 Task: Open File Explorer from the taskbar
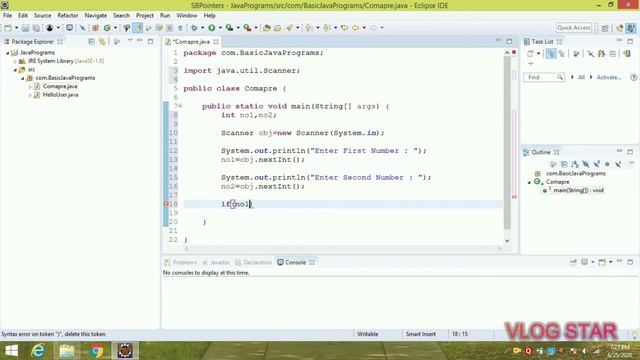[x=67, y=351]
